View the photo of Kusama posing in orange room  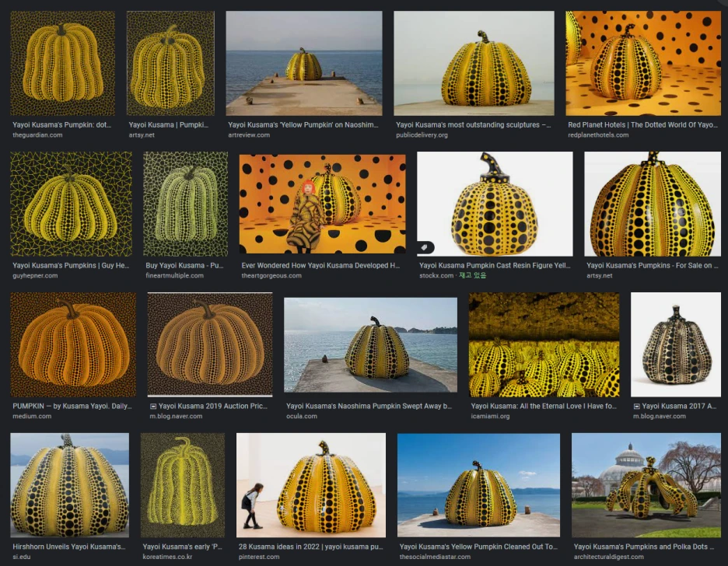point(322,202)
